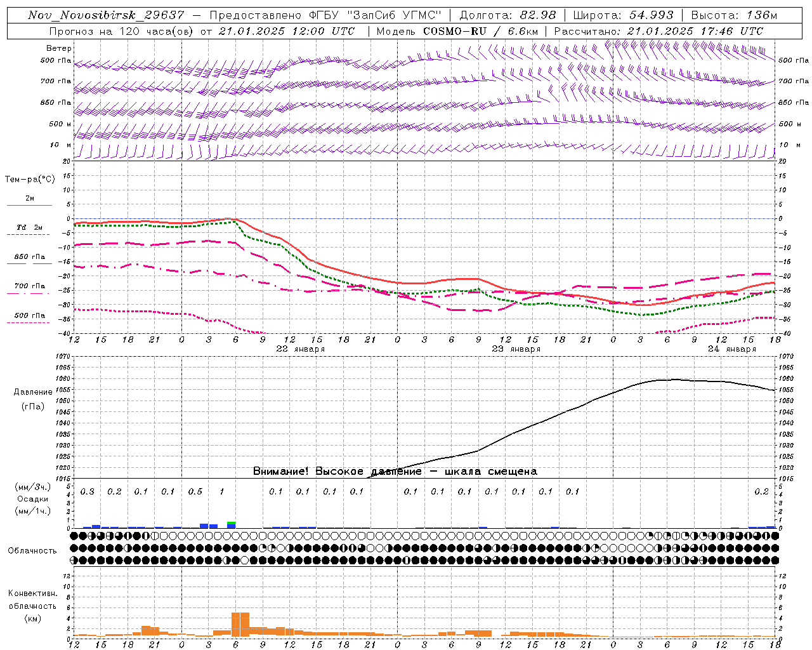Viewport: 812px width, 650px height.
Task: Click the green precipitation bar
Action: [232, 523]
